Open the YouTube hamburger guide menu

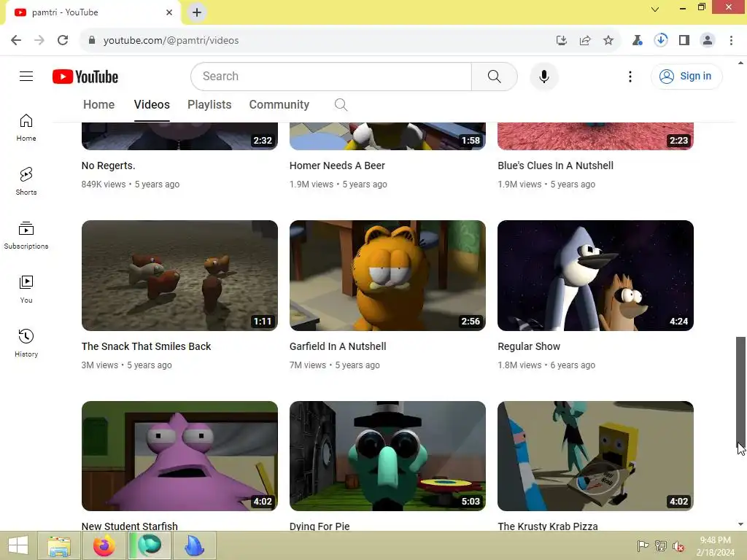pyautogui.click(x=26, y=76)
